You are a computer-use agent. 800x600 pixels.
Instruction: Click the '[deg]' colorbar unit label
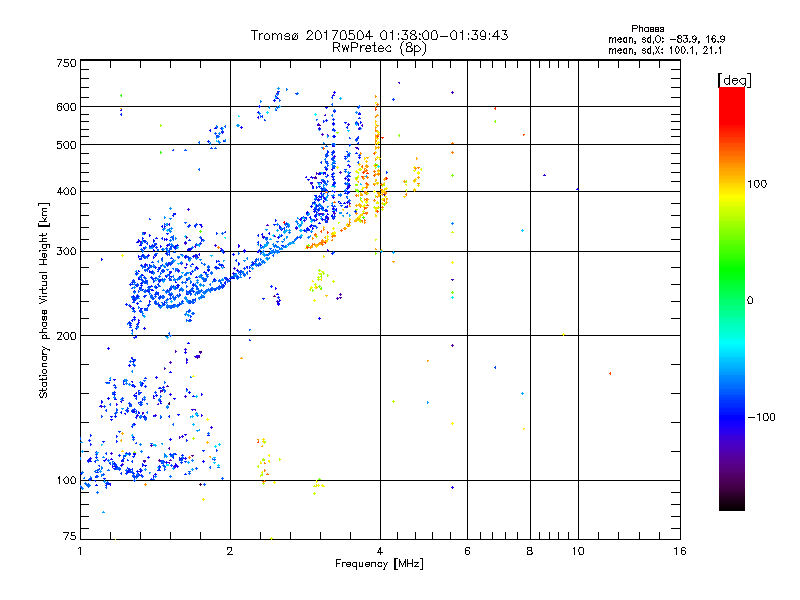point(734,80)
